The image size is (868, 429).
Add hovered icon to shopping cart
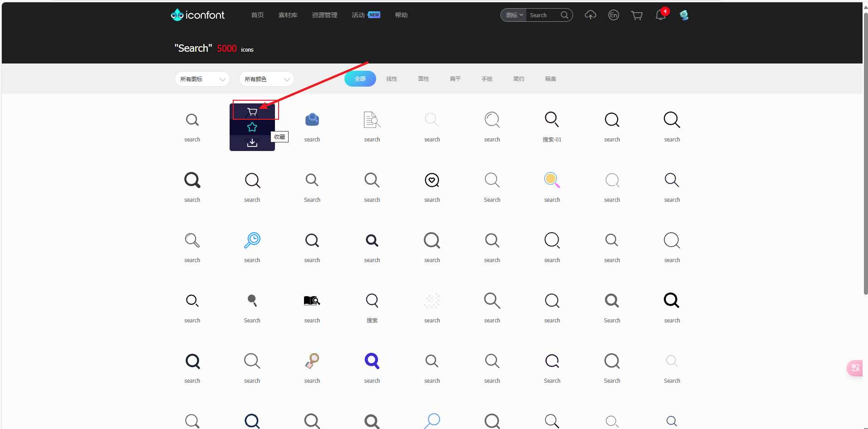pos(252,112)
